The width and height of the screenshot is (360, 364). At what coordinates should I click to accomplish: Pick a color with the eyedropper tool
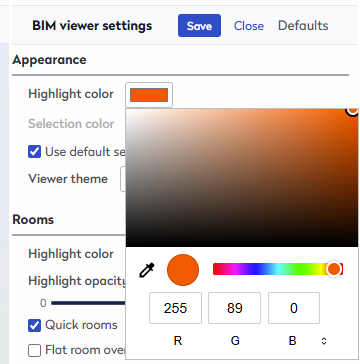(147, 270)
